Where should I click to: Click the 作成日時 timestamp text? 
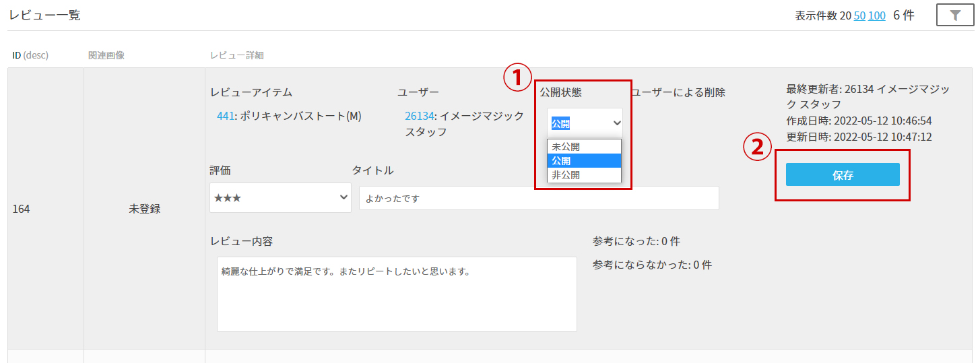click(859, 121)
